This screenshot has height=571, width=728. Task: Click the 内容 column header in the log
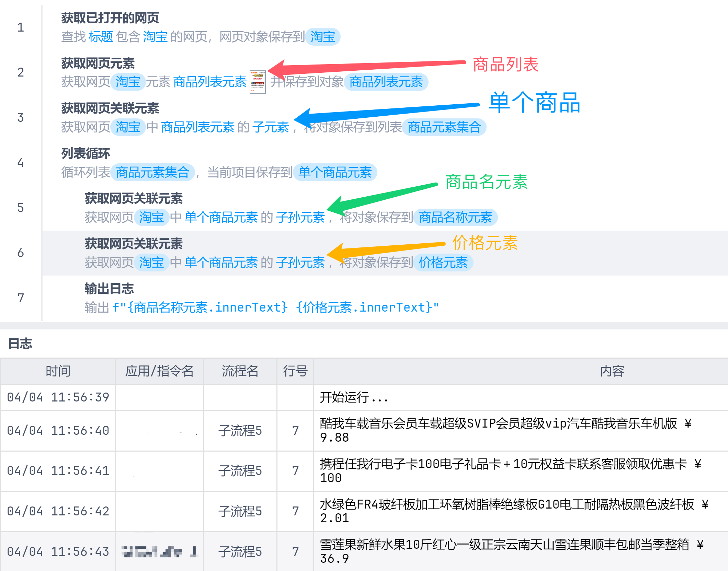[612, 371]
